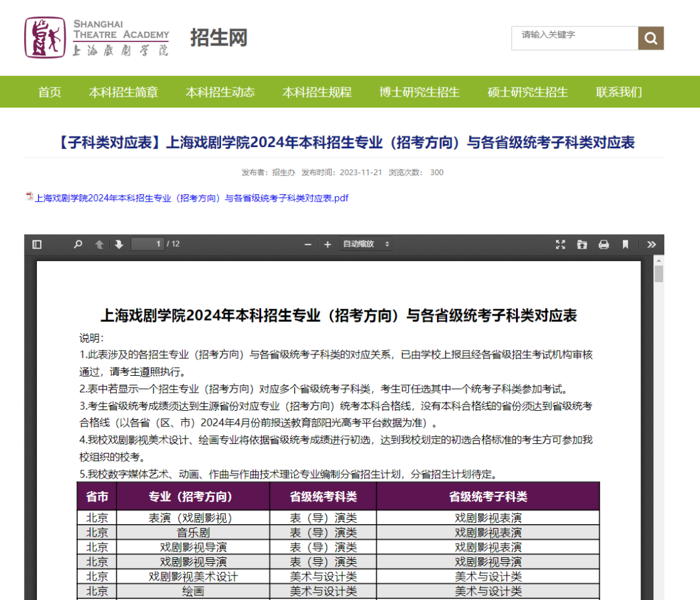700x600 pixels.
Task: Print the PDF document
Action: [603, 244]
